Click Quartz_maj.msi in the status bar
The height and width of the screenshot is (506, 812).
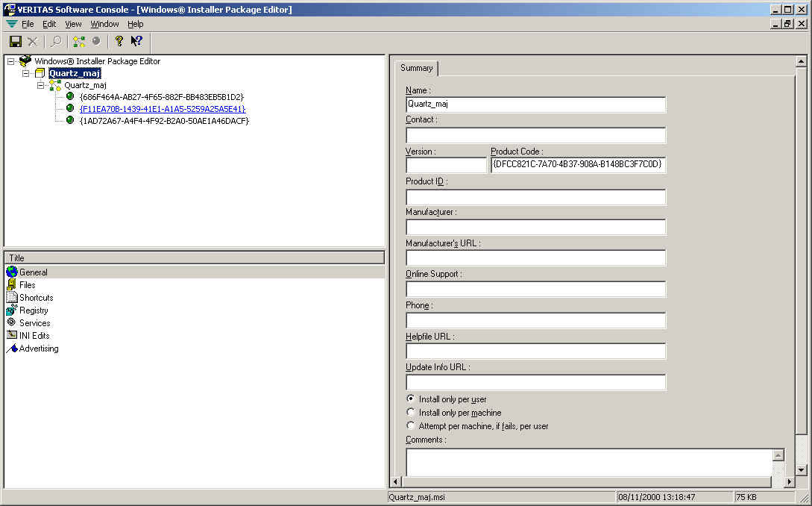417,497
